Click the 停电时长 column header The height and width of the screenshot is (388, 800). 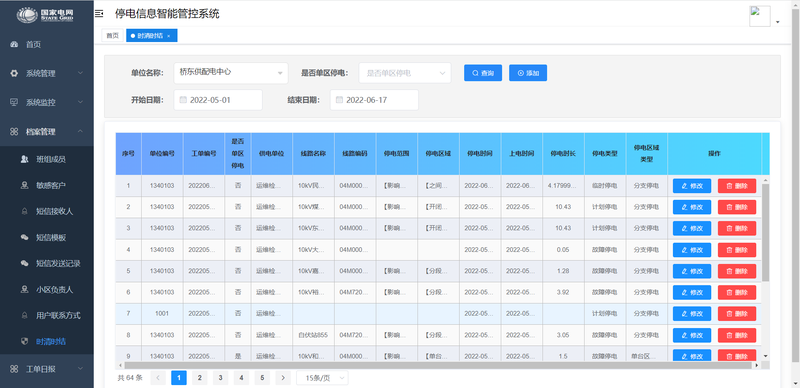click(563, 154)
